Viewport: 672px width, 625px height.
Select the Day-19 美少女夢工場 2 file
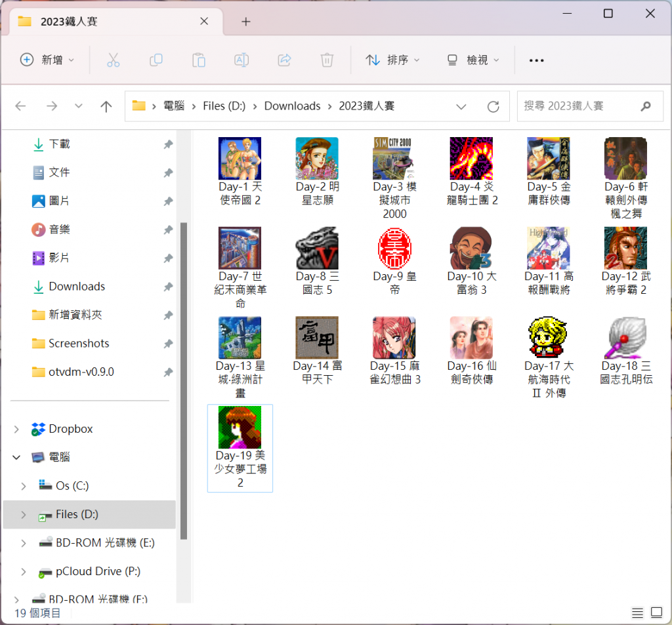pos(240,448)
